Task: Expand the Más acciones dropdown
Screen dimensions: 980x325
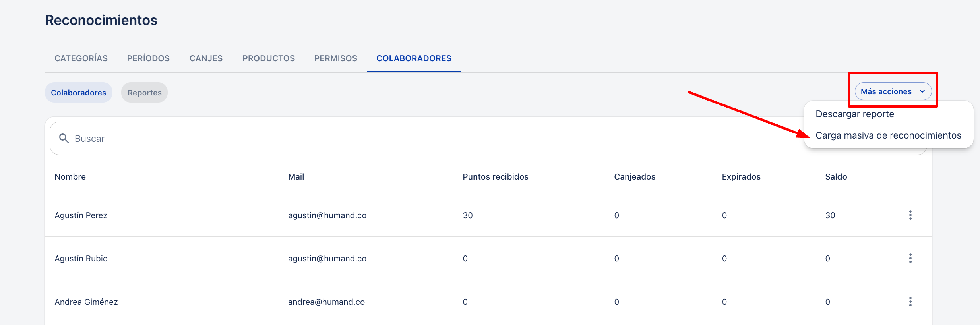Action: (x=892, y=91)
